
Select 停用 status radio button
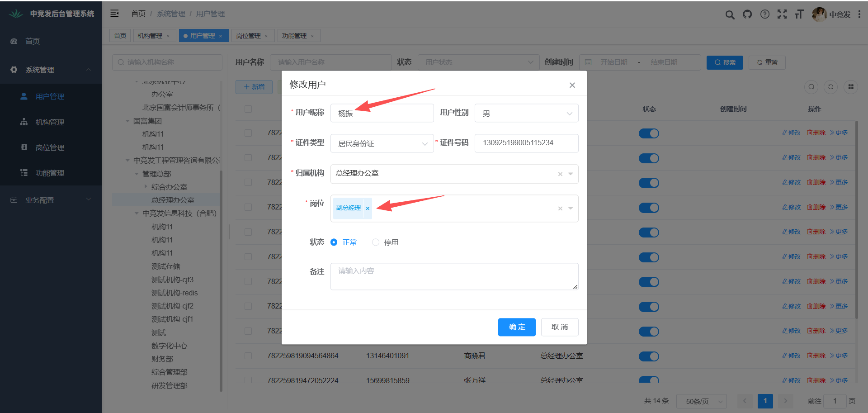(x=376, y=242)
